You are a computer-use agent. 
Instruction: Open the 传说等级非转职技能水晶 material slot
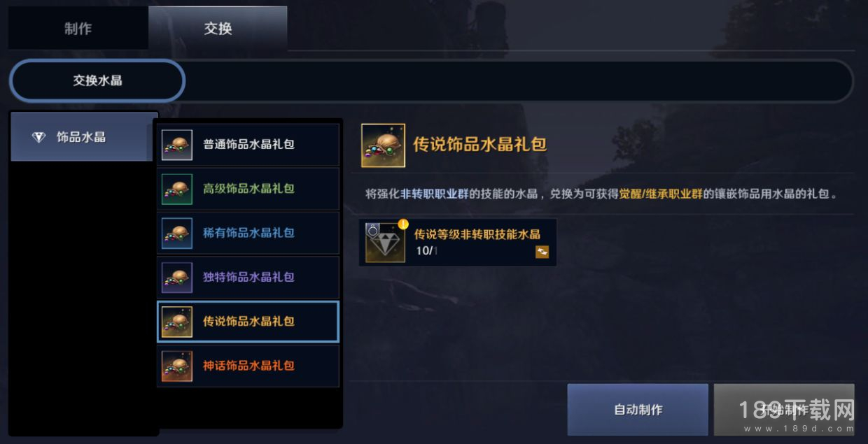[458, 243]
